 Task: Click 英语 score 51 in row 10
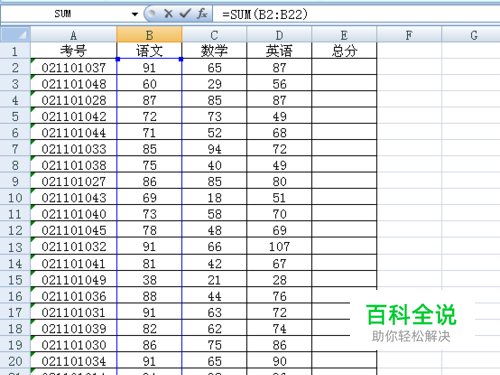279,198
